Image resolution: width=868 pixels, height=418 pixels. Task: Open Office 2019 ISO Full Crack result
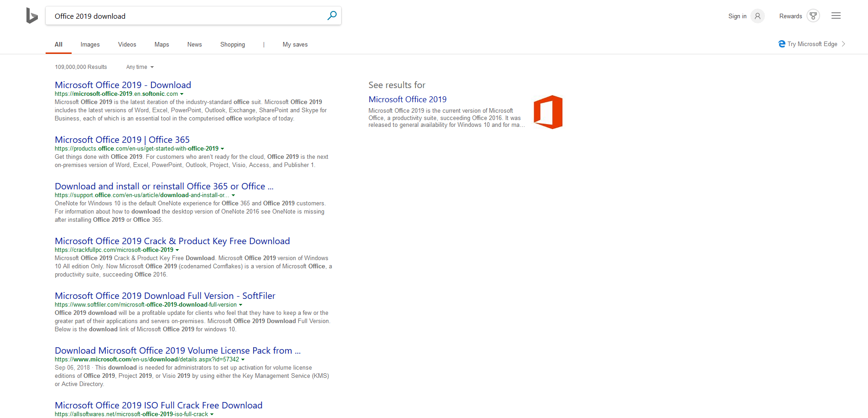[x=159, y=405]
